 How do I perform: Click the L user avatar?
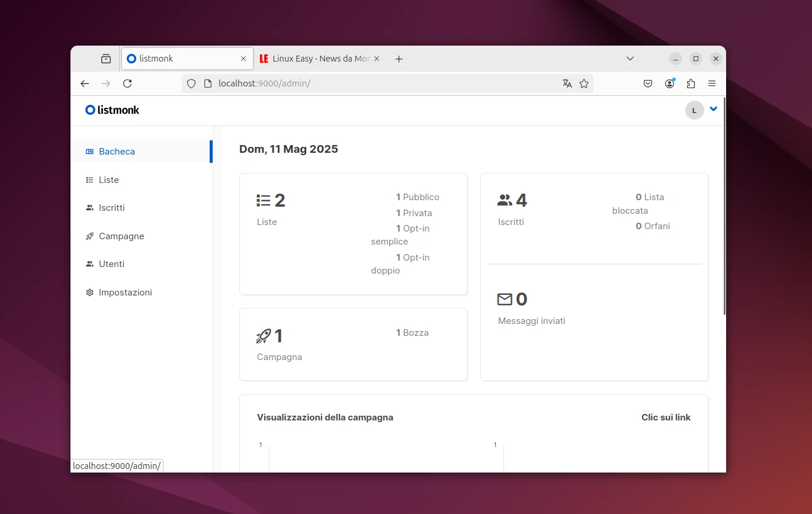694,110
